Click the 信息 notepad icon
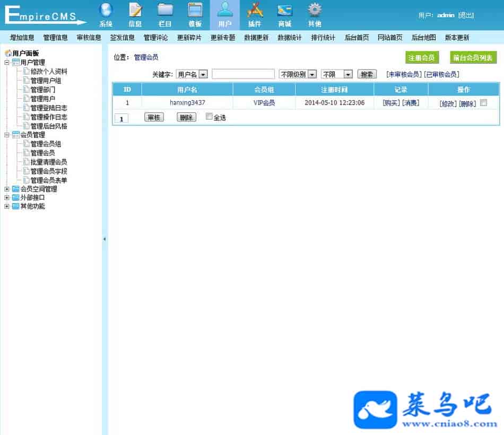The width and height of the screenshot is (504, 435). pyautogui.click(x=135, y=11)
